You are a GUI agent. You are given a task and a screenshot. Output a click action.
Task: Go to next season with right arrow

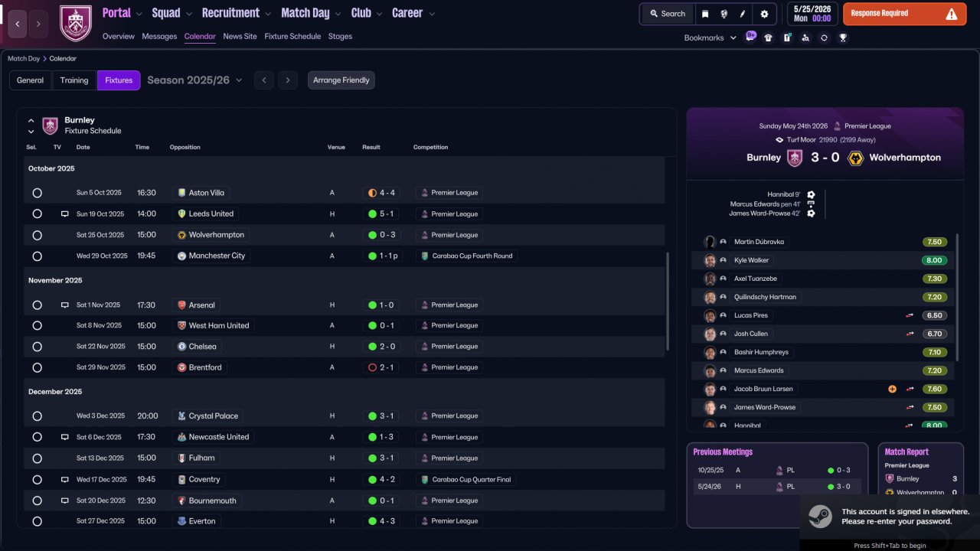point(288,80)
